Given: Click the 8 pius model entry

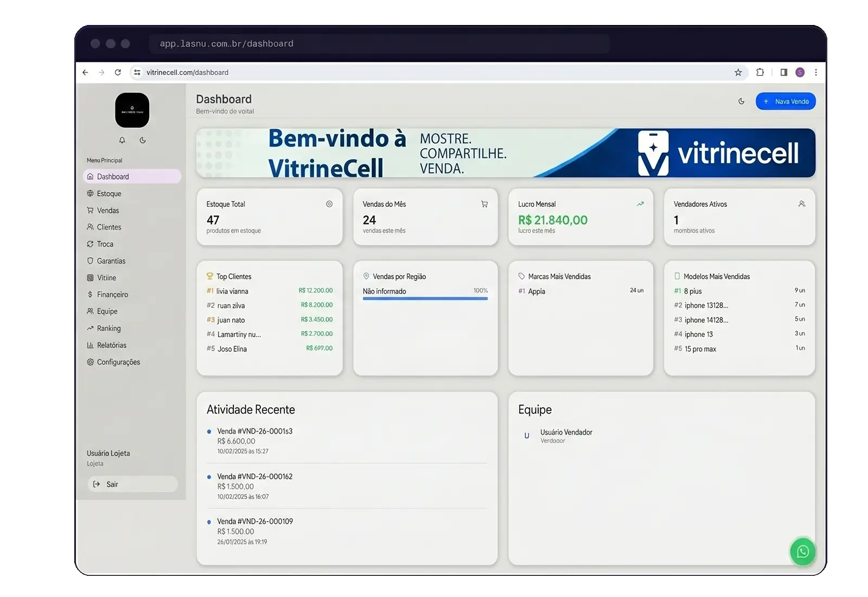Looking at the screenshot, I should pyautogui.click(x=739, y=291).
